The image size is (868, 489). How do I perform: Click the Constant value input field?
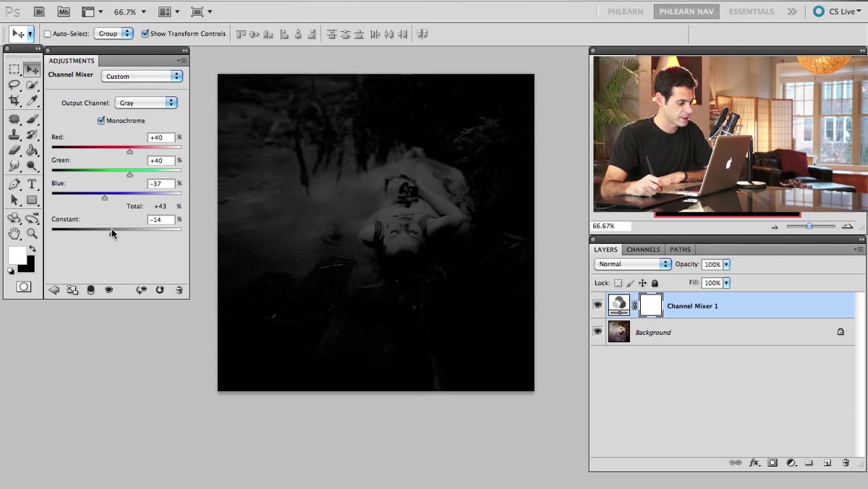pos(161,219)
